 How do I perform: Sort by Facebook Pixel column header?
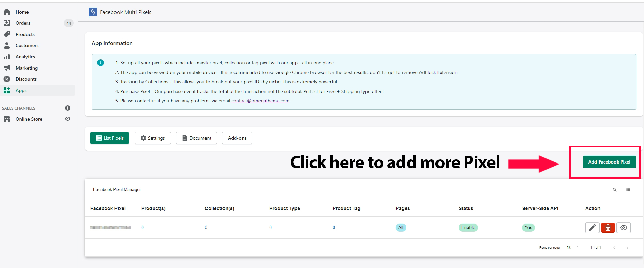[108, 208]
